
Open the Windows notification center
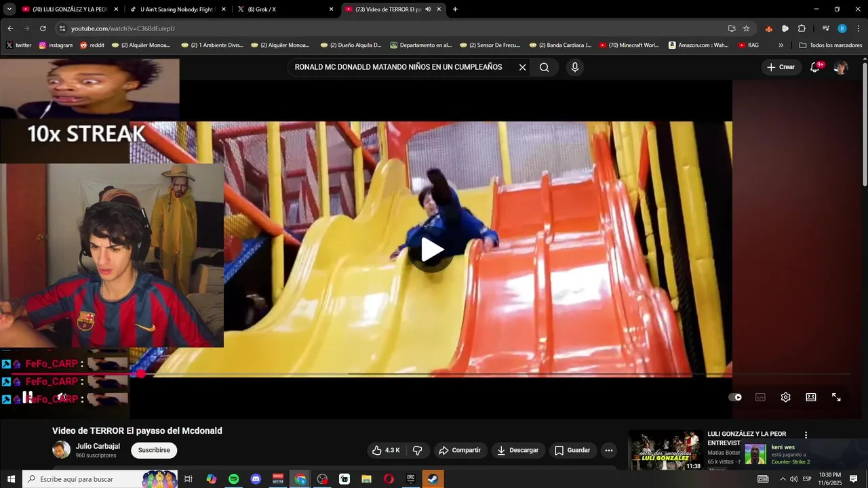tap(854, 479)
